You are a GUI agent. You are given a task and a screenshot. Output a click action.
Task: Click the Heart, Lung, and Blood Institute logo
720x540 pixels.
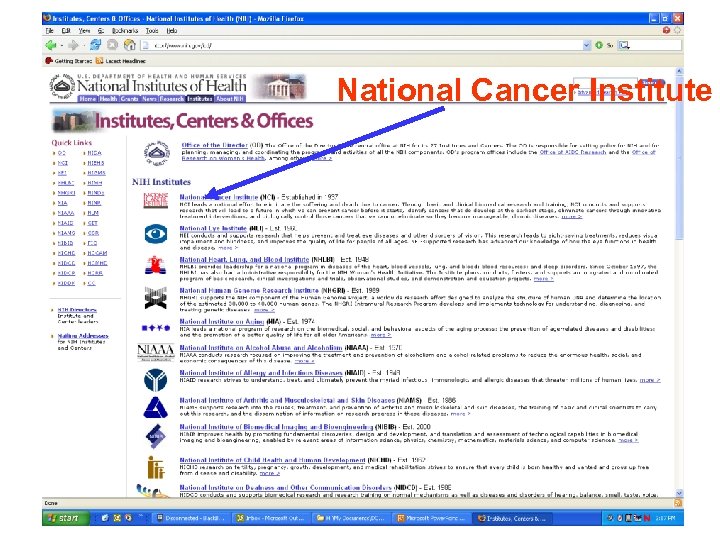[155, 265]
